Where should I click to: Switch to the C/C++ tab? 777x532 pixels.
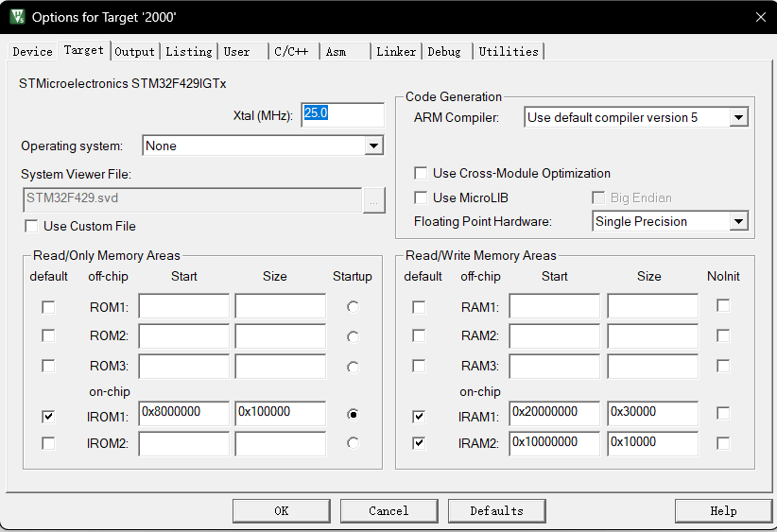294,52
